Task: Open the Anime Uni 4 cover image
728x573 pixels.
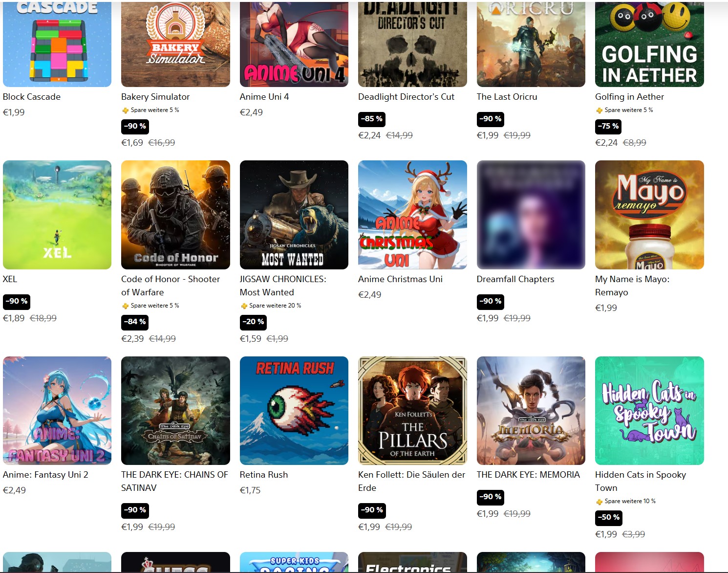Action: click(294, 44)
